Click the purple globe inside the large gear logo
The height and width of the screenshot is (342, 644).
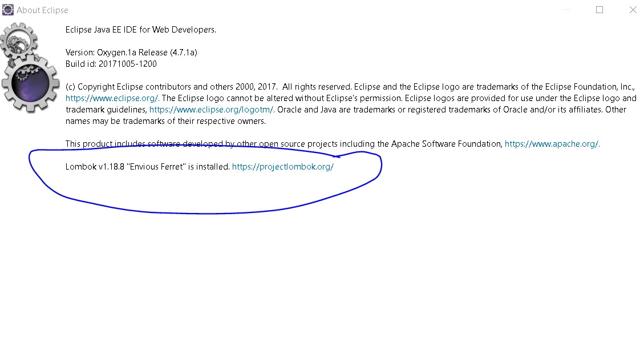[x=30, y=83]
